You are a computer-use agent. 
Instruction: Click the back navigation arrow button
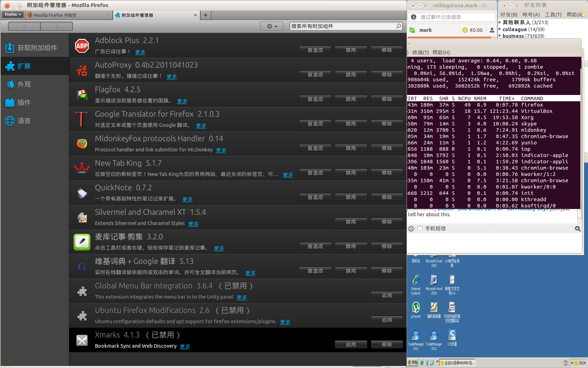24,26
